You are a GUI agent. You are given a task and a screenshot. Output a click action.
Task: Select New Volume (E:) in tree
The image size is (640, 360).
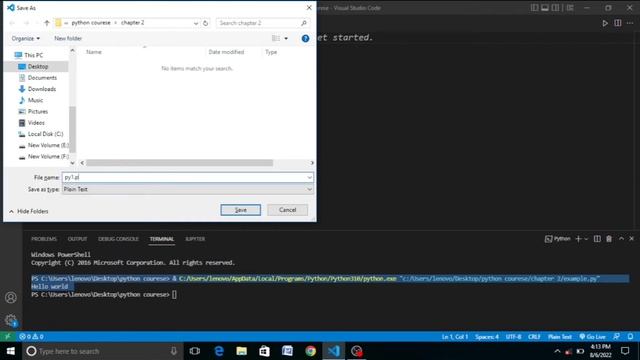point(47,145)
